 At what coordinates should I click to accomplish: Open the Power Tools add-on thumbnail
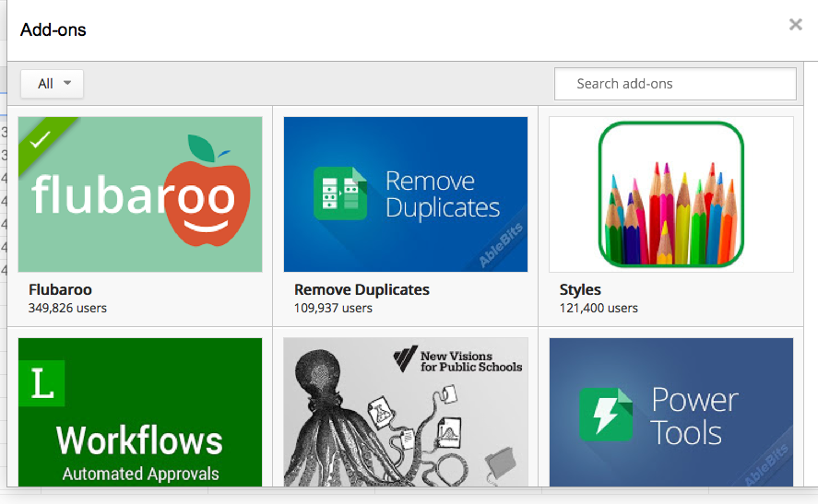670,412
